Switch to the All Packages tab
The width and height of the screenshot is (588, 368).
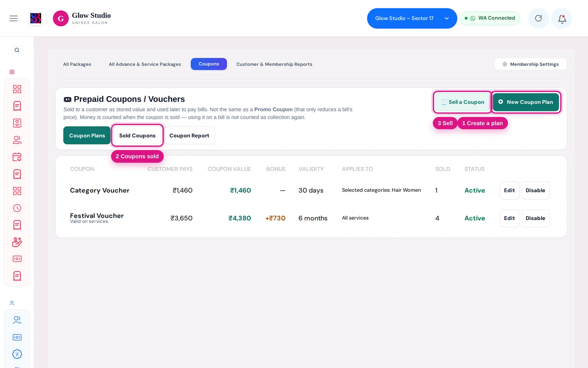[x=77, y=64]
